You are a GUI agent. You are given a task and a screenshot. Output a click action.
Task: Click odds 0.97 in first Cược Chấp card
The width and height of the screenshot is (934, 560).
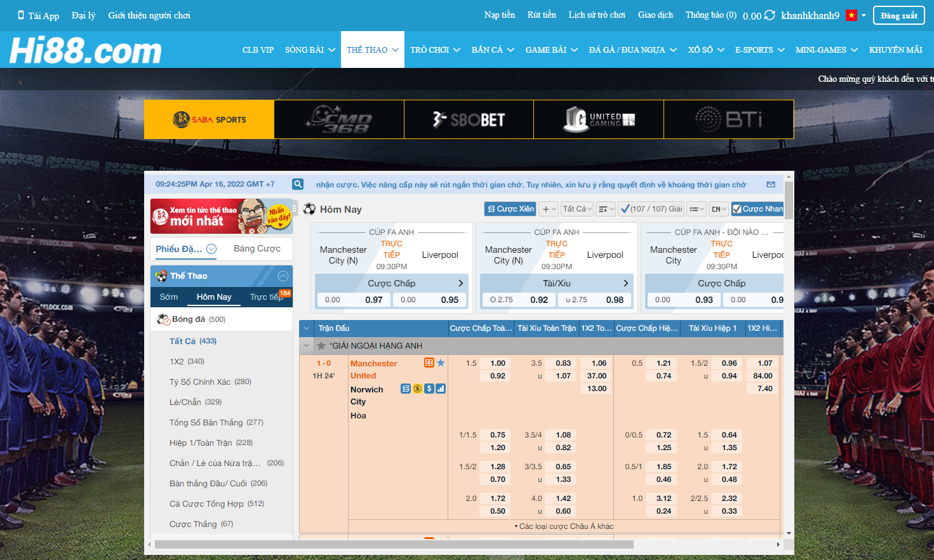(374, 300)
